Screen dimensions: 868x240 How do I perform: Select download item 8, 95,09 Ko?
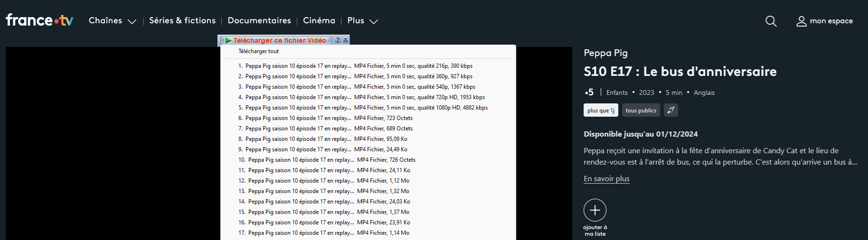[x=368, y=139]
